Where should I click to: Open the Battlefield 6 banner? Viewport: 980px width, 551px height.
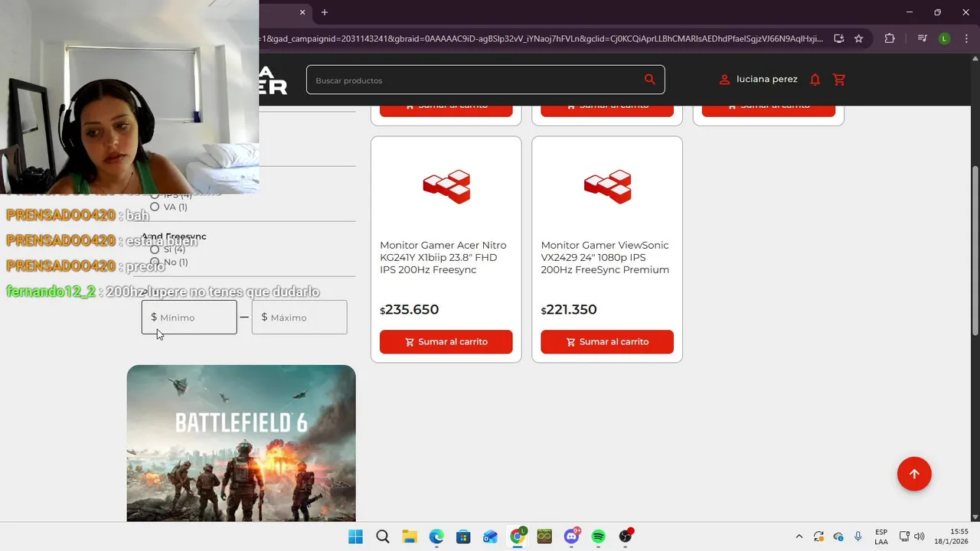pyautogui.click(x=241, y=443)
